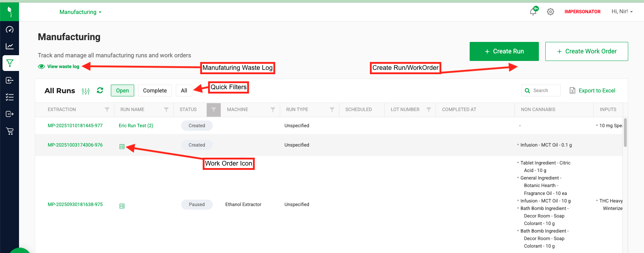Click the Manufacturing page heading
This screenshot has width=644, height=253.
(x=69, y=37)
